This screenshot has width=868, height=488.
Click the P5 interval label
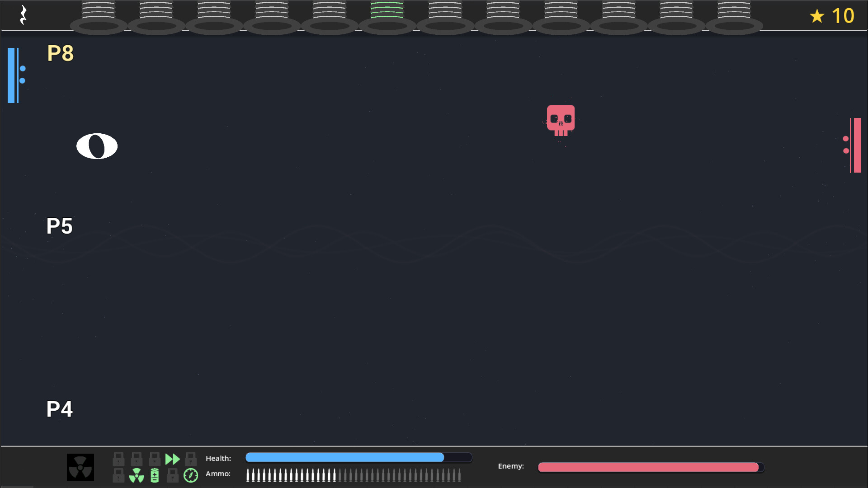click(59, 226)
